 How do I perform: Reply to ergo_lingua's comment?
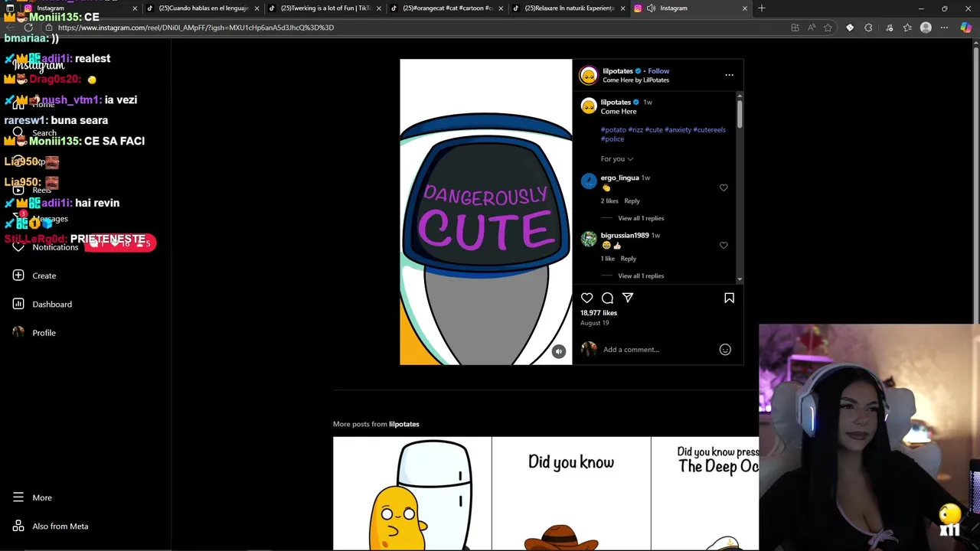(632, 201)
